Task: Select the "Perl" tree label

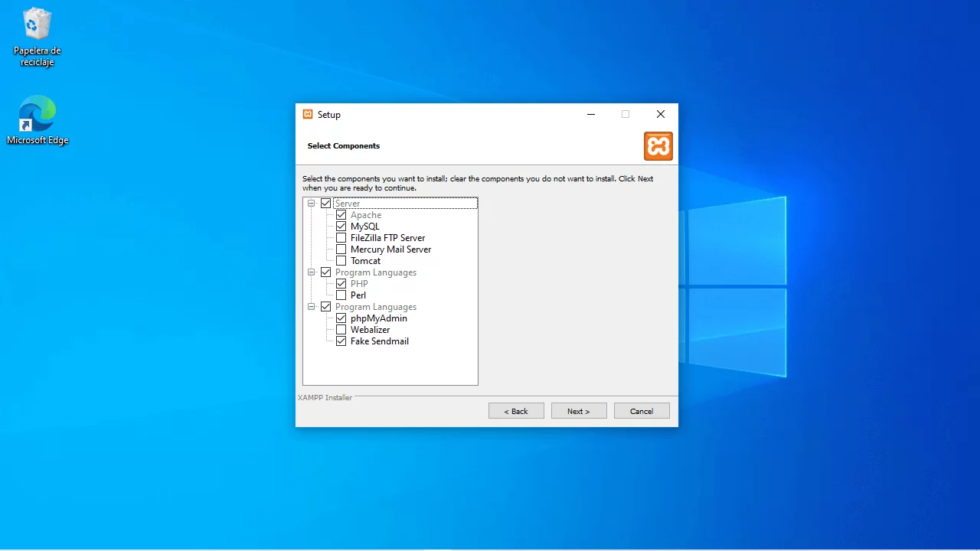Action: (x=358, y=295)
